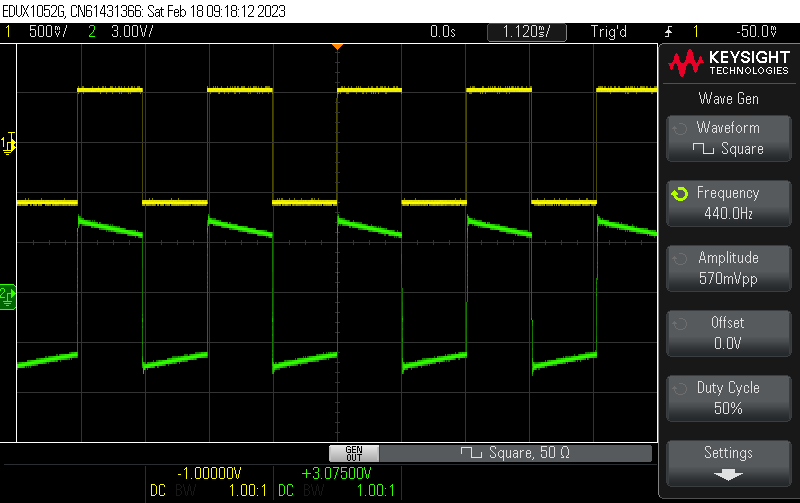Click the trigger source channel 1 number

tap(695, 32)
